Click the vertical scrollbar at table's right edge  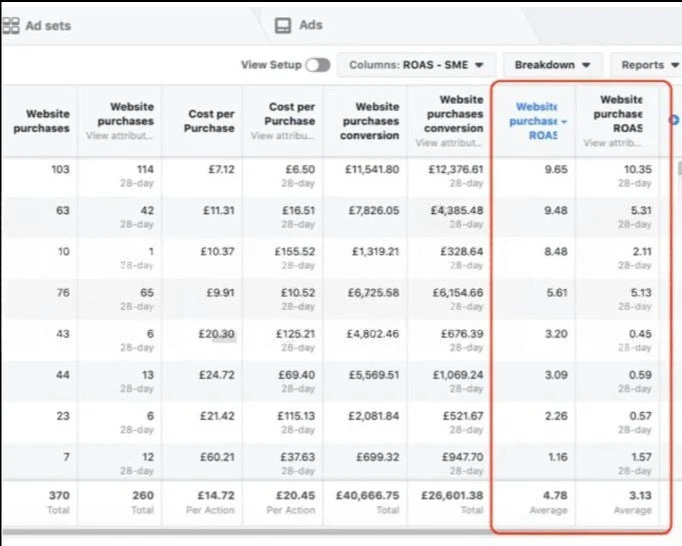(x=679, y=168)
